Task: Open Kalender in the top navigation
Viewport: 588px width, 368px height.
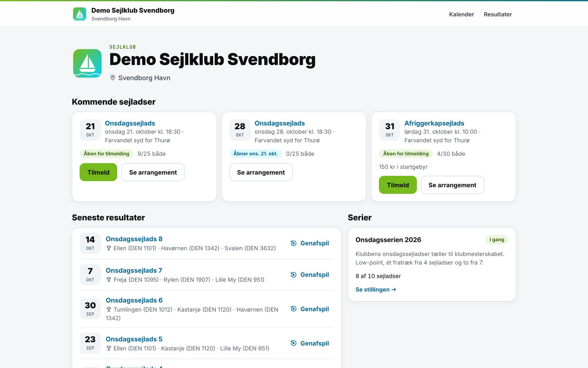Action: [461, 14]
